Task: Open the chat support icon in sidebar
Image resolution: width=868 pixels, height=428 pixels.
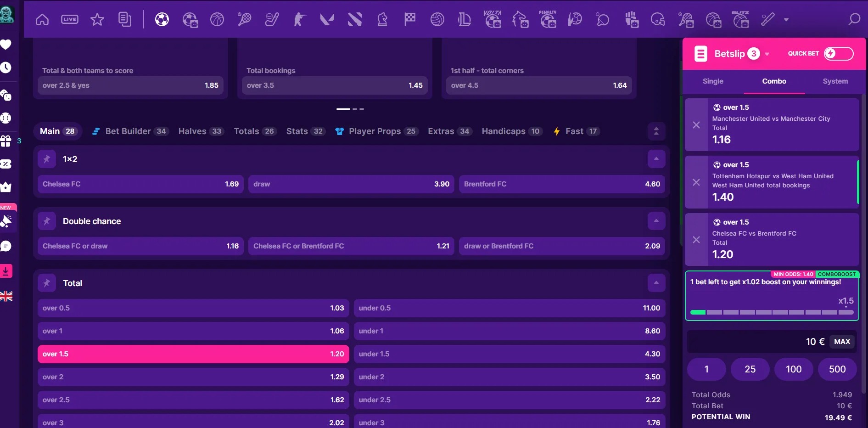Action: 6,246
